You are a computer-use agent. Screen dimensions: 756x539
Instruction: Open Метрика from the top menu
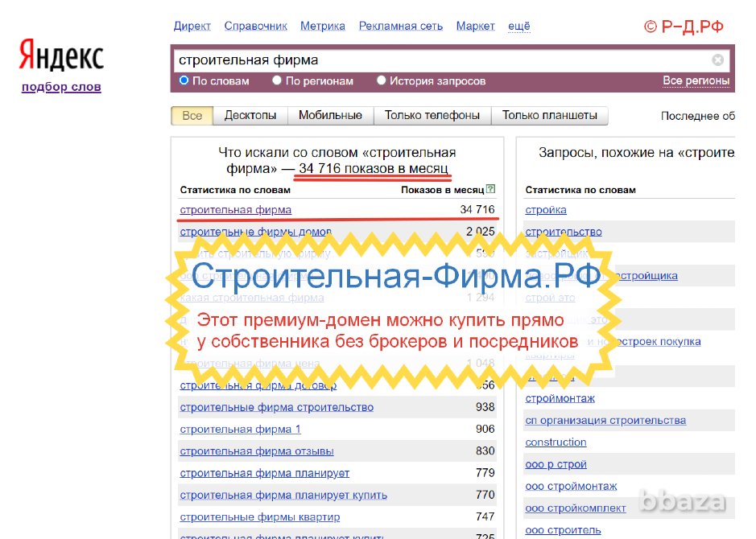click(x=322, y=25)
